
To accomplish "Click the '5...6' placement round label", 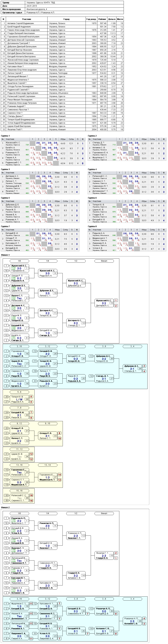I will [19, 392].
